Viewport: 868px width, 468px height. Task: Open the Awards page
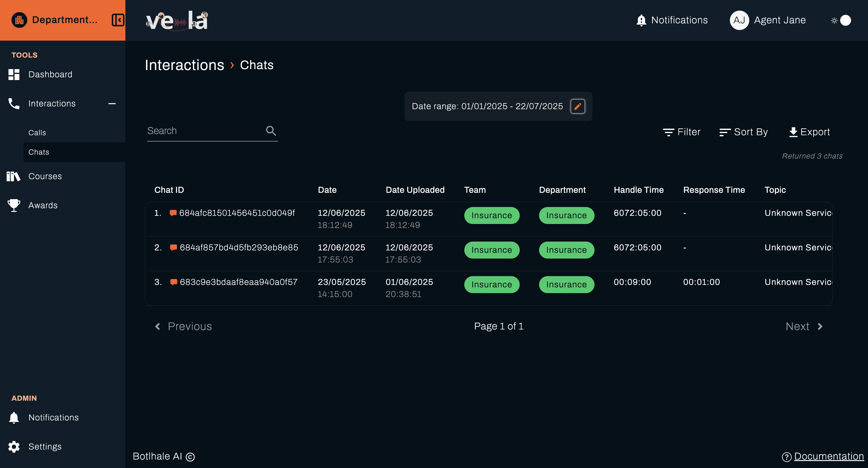[43, 205]
